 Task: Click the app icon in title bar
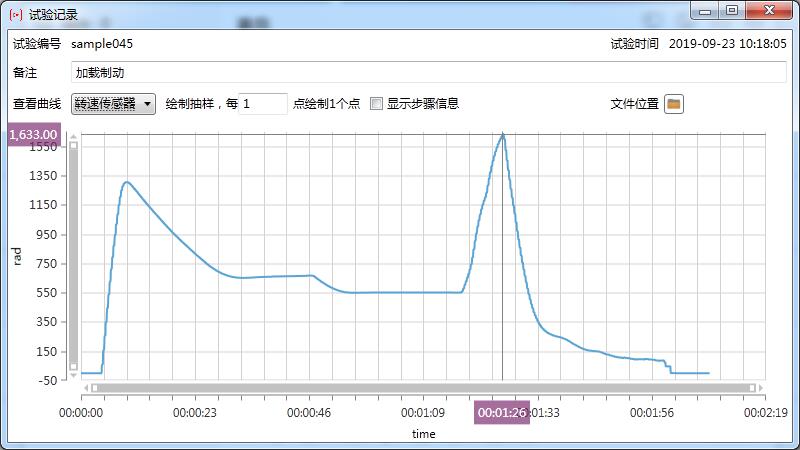coord(15,15)
